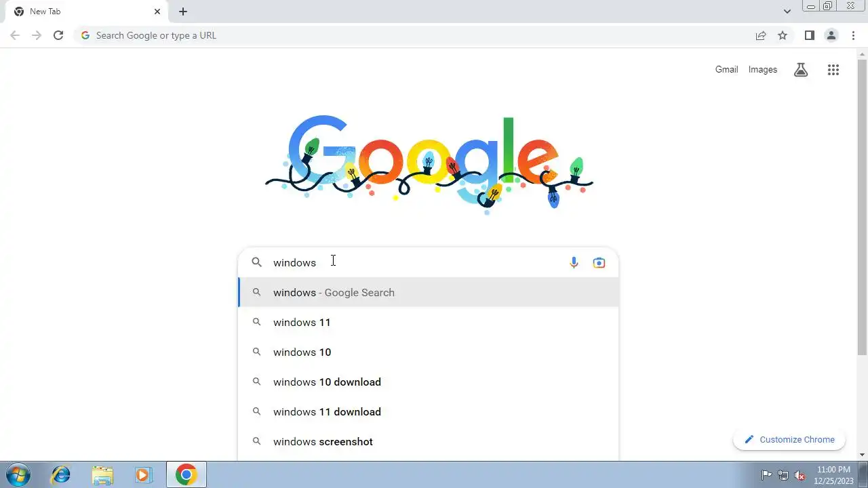Image resolution: width=868 pixels, height=488 pixels.
Task: Open Chrome three-dot menu
Action: click(x=853, y=35)
